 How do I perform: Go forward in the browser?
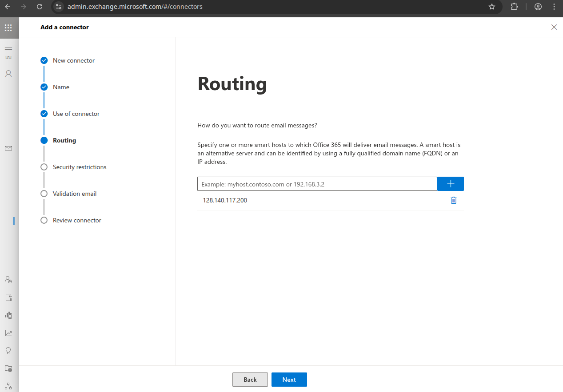pos(24,7)
